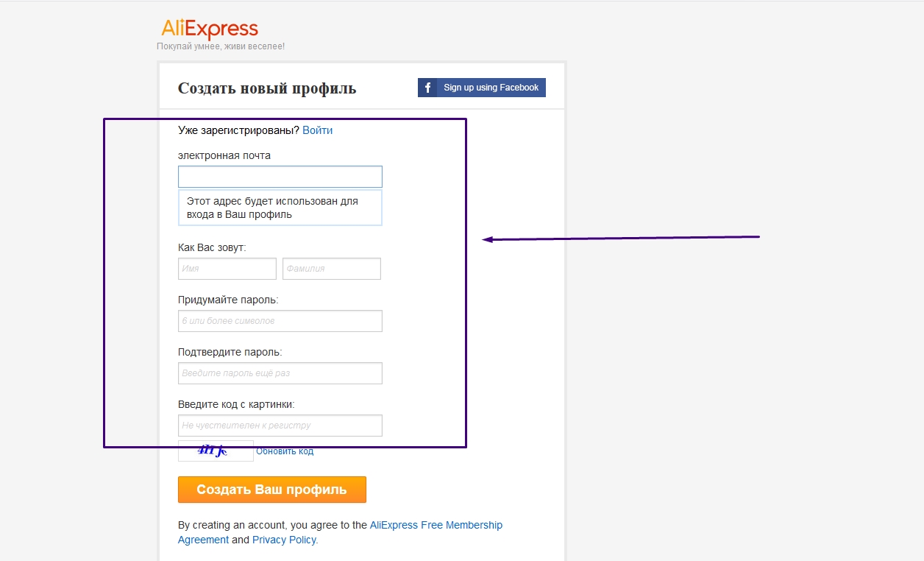Image resolution: width=924 pixels, height=561 pixels.
Task: Click the email hint tooltip text
Action: [273, 208]
